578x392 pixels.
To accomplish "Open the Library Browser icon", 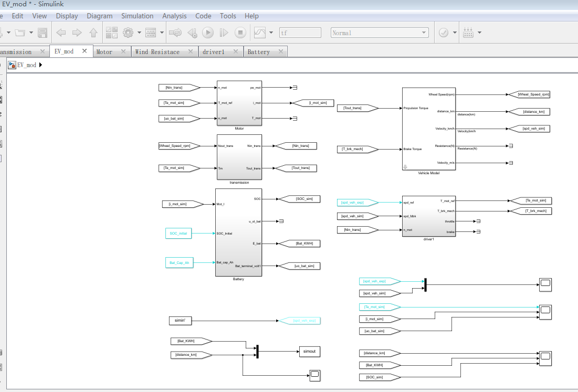I will (112, 33).
